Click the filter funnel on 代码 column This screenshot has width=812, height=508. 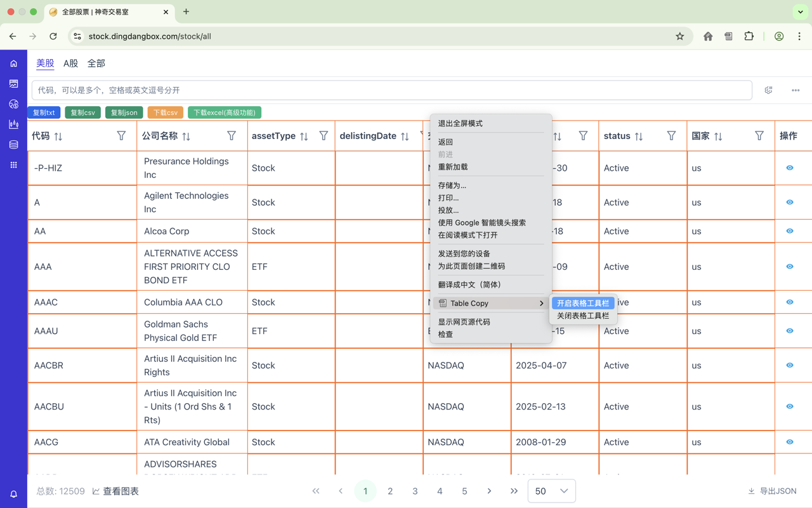121,136
